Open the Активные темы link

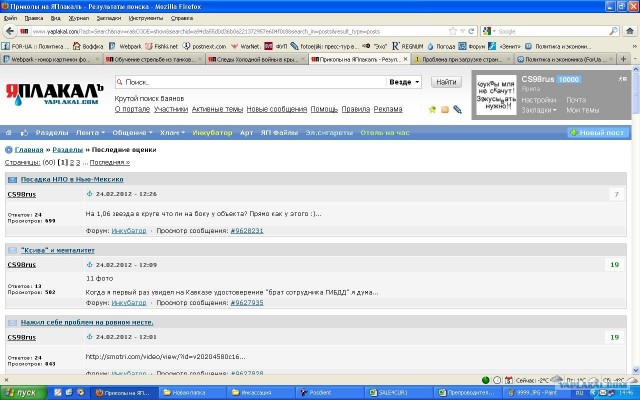tap(217, 109)
